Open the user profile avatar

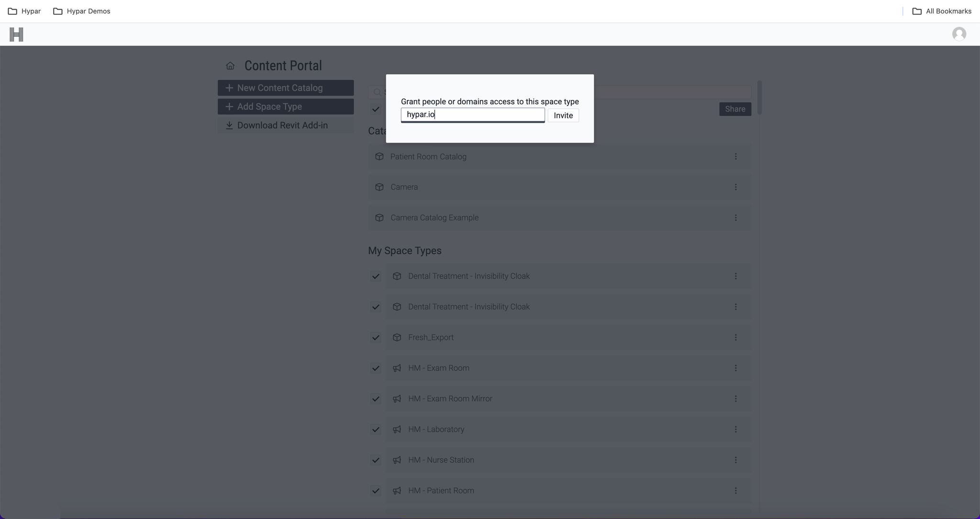(959, 34)
